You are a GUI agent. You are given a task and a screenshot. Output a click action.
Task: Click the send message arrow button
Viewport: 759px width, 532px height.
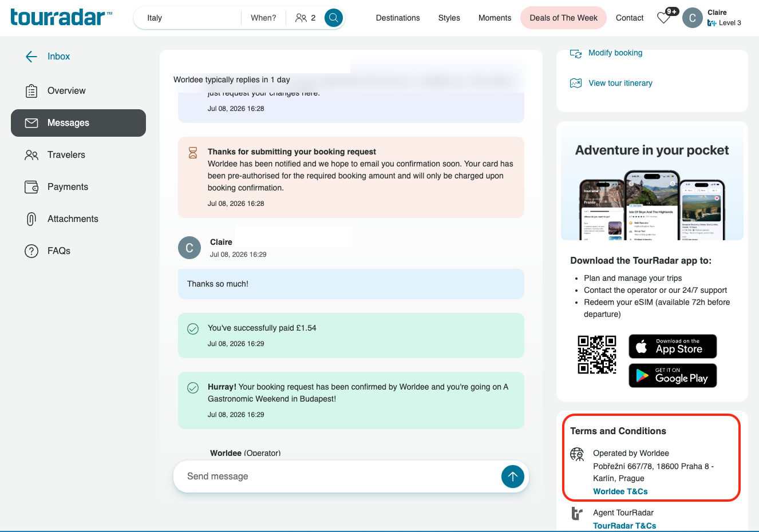coord(513,476)
